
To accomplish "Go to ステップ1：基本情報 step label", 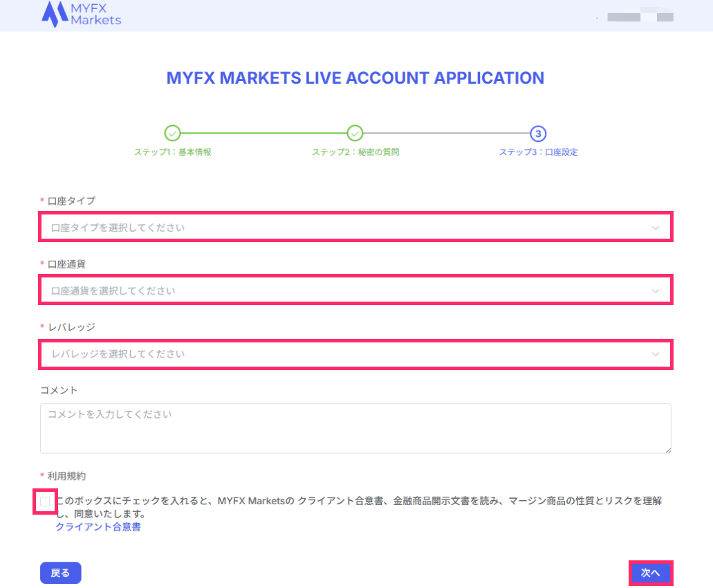I will tap(172, 152).
